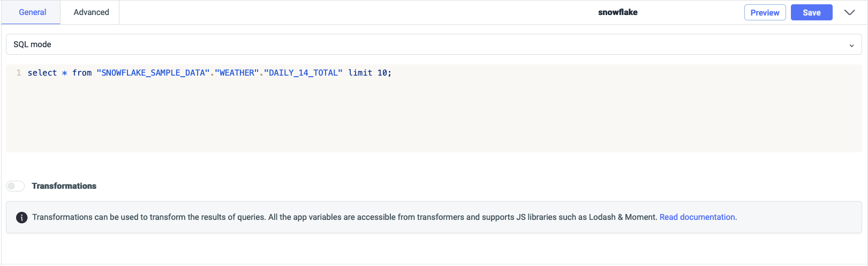Enable the Transformations toggle

click(16, 186)
